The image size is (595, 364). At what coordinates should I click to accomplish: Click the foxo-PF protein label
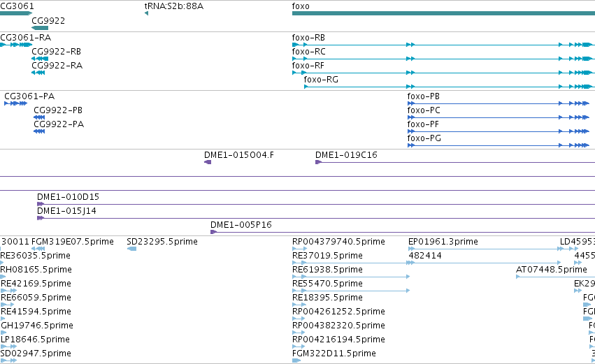(x=423, y=124)
